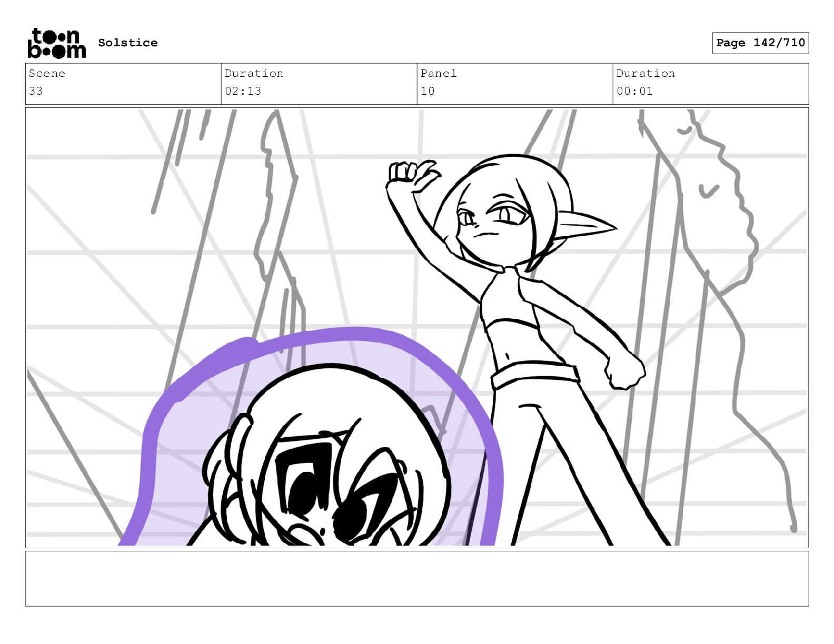Click the storyboard panel drawing
Image resolution: width=834 pixels, height=644 pixels.
coord(417,328)
